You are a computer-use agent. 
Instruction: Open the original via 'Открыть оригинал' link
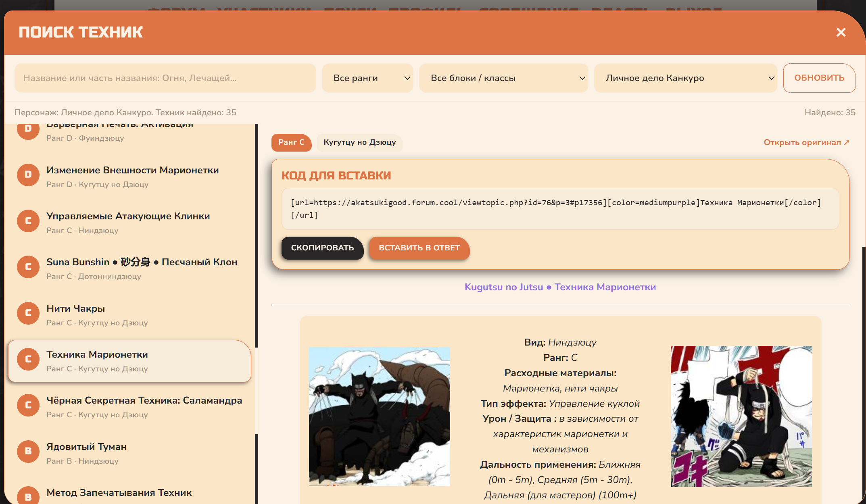806,142
